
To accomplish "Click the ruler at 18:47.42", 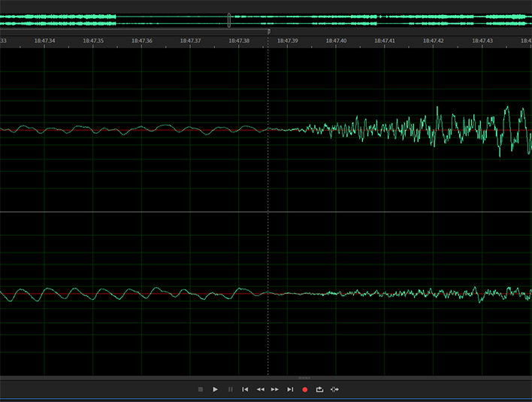I will click(x=432, y=41).
